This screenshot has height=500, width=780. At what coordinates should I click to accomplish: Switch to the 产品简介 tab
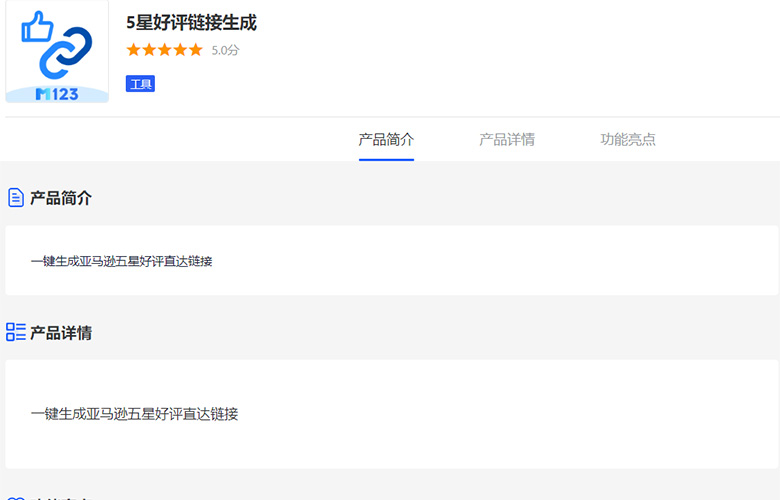pos(387,139)
